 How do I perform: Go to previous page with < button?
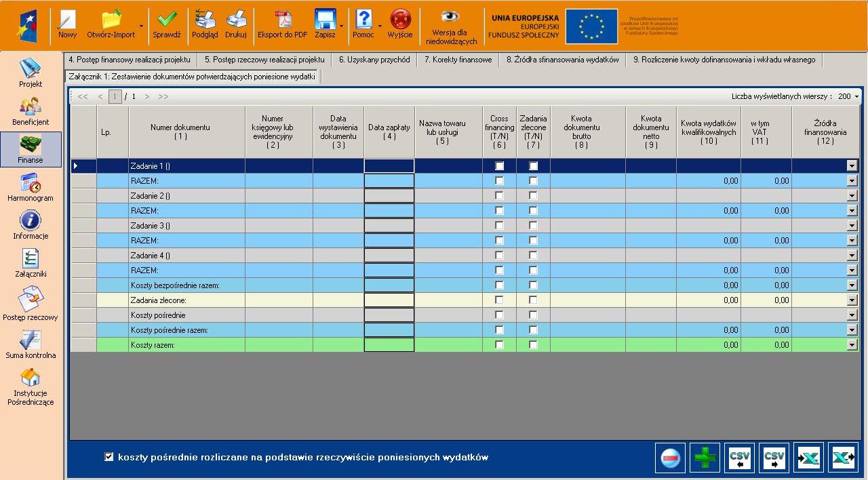coord(100,97)
